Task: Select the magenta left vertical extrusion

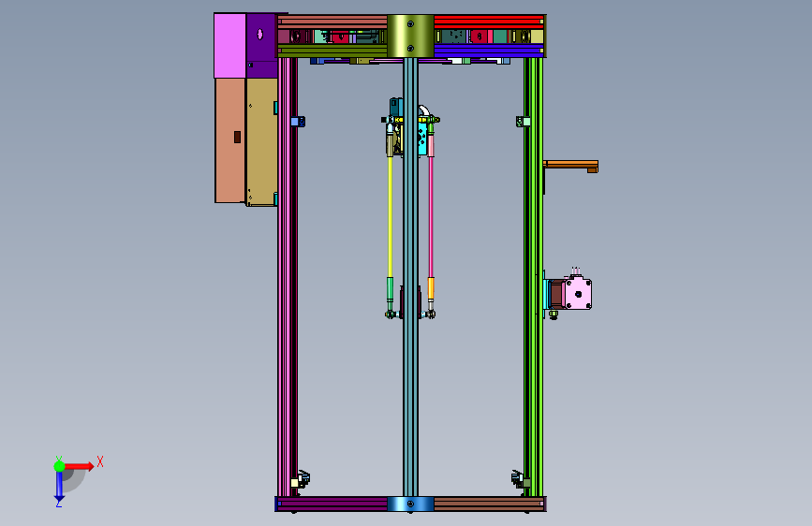Action: click(285, 277)
